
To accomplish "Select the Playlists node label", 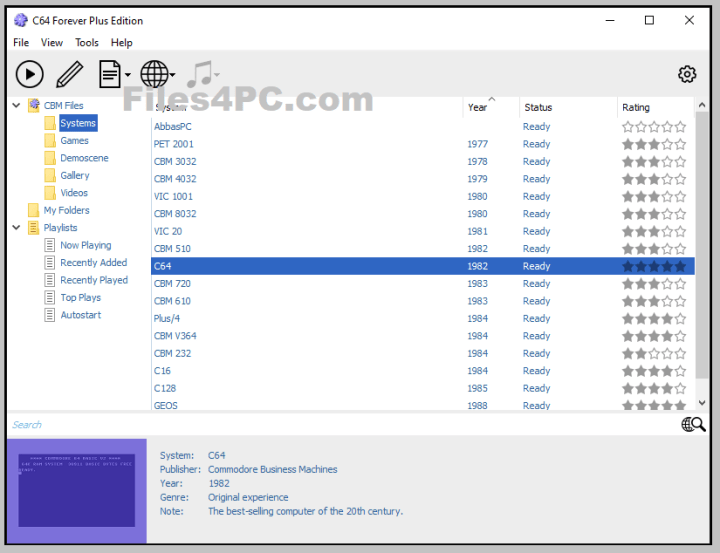I will point(60,228).
